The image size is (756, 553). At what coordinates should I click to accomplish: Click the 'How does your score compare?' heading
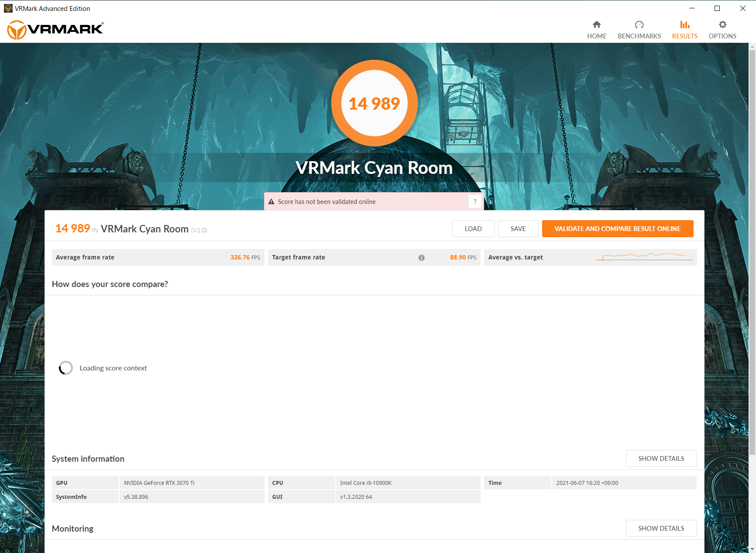point(110,284)
